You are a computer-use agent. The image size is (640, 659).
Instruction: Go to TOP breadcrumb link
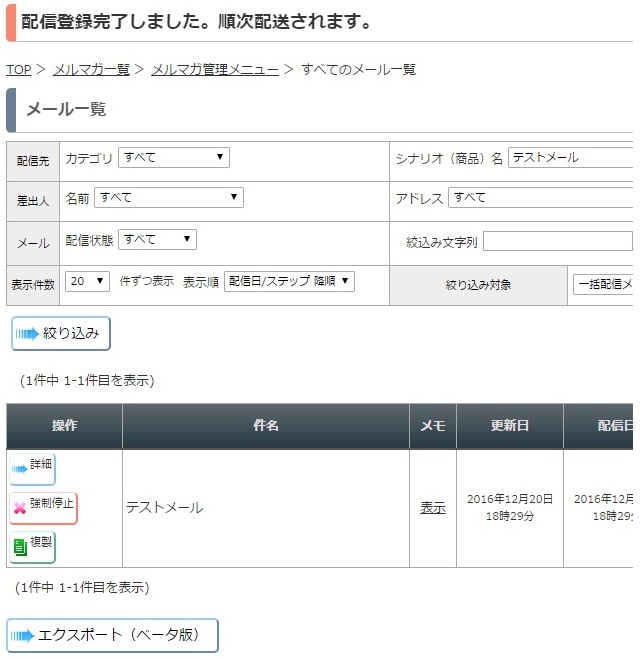18,69
